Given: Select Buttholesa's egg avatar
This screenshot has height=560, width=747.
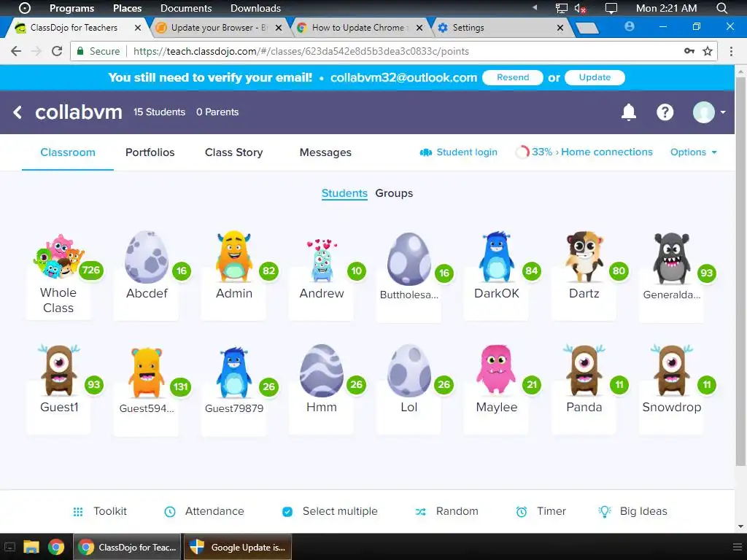Looking at the screenshot, I should pyautogui.click(x=409, y=259).
